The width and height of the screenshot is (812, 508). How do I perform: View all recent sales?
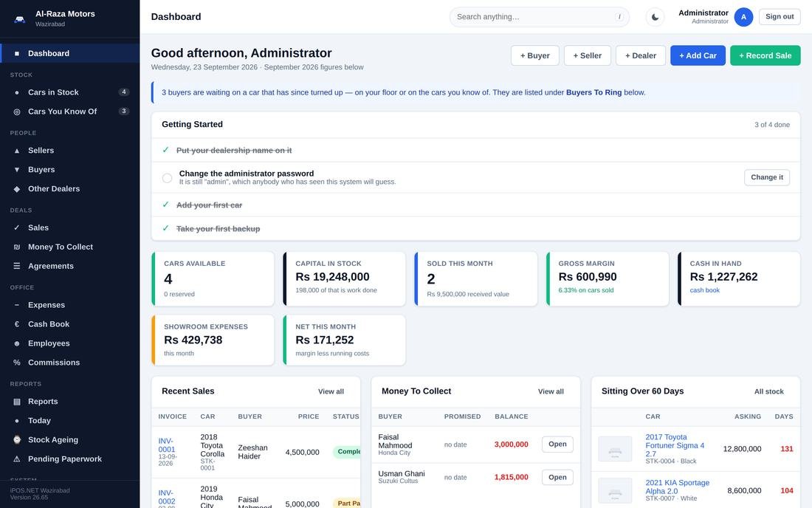point(331,391)
